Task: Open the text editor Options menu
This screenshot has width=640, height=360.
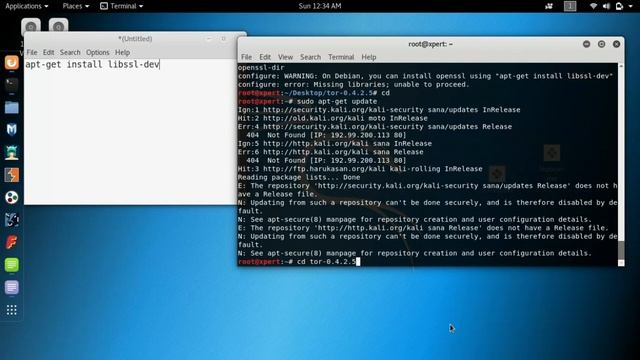Action: click(98, 52)
